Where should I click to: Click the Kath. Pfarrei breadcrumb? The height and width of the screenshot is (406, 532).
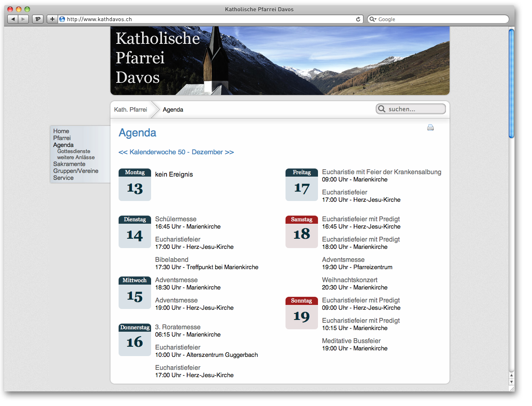pos(130,110)
